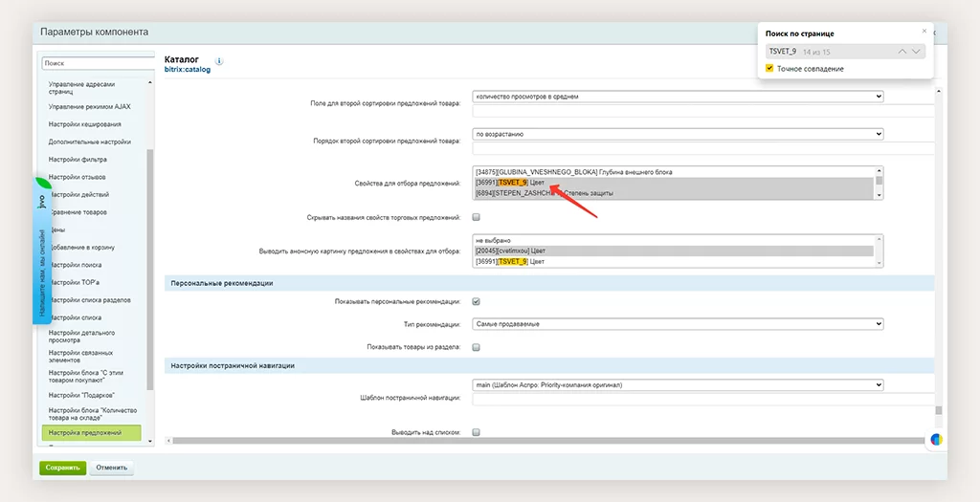Uncheck Показывать персональные рекомендации
Image resolution: width=980 pixels, height=502 pixels.
[x=476, y=302]
